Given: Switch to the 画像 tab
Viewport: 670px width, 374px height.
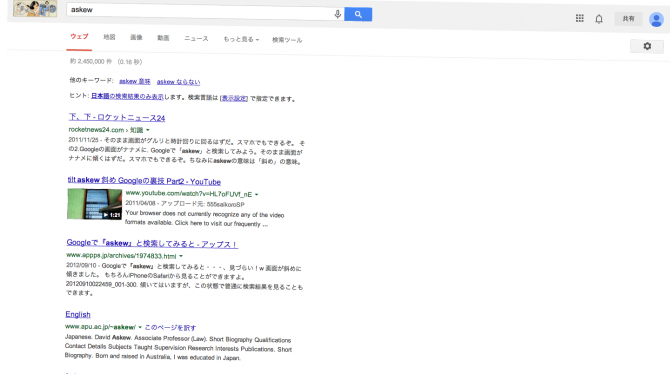Looking at the screenshot, I should click(x=136, y=38).
